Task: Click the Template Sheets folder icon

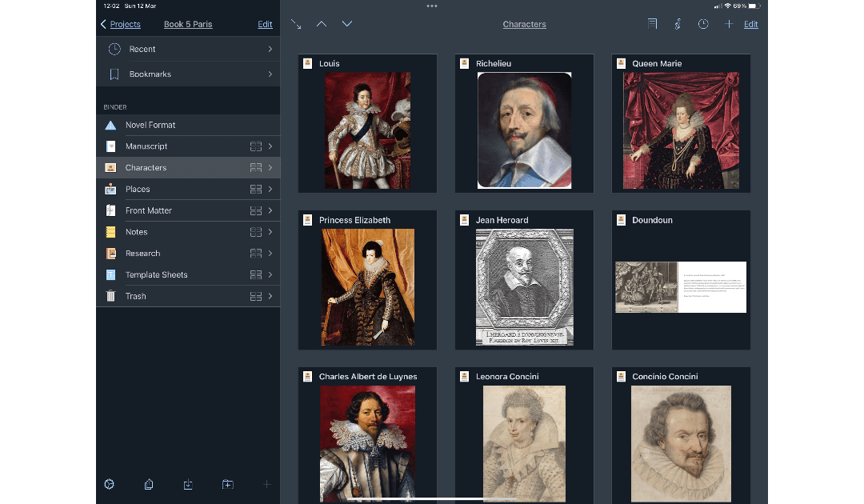Action: pos(110,275)
